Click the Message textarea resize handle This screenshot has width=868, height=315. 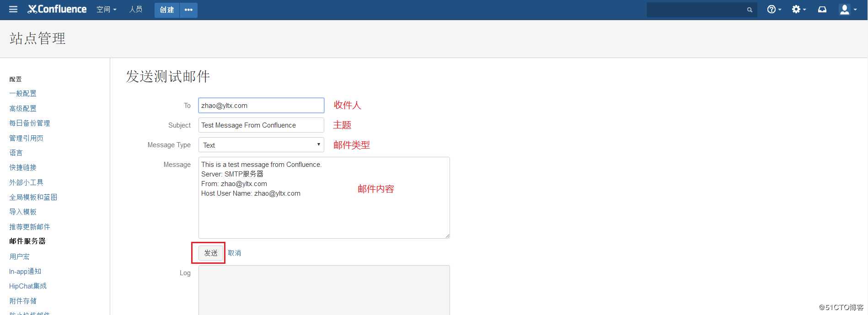[x=447, y=236]
